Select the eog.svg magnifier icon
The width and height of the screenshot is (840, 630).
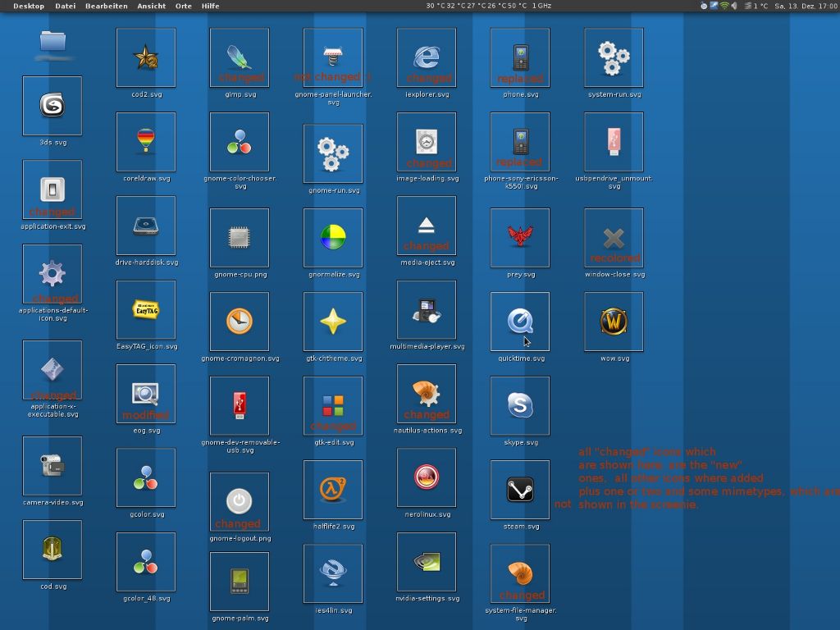click(x=146, y=394)
